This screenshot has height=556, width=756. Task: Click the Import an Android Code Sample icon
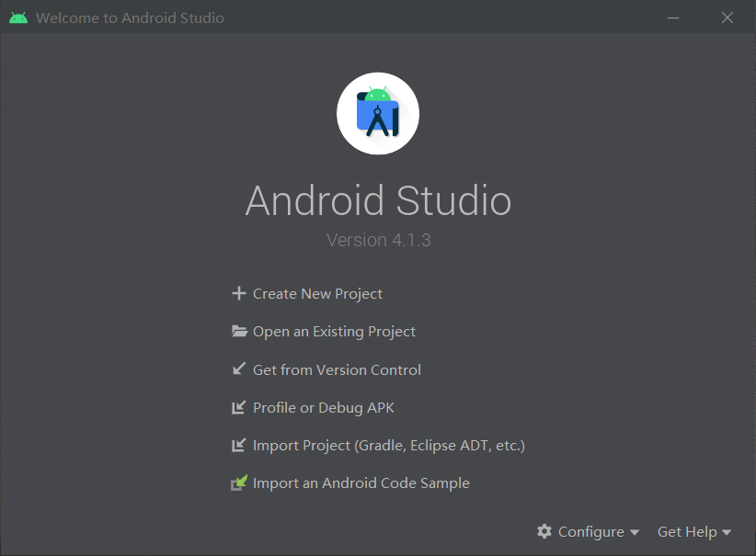pos(239,482)
